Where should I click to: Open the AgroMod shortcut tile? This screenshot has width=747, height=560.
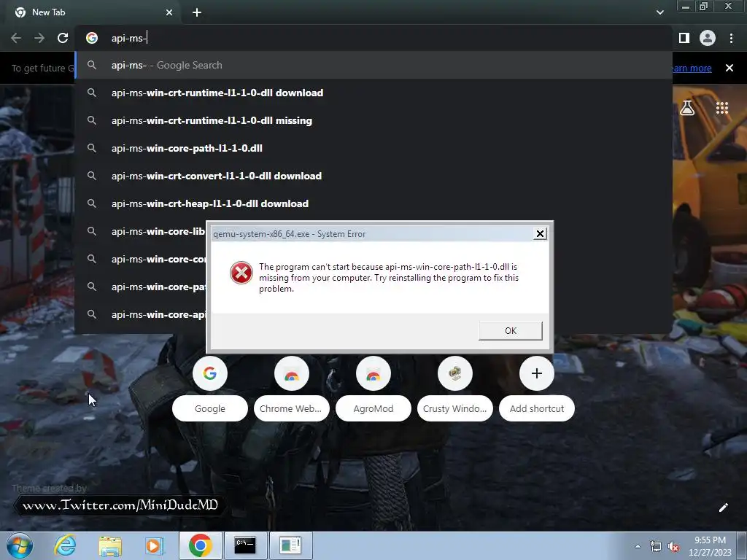click(373, 373)
